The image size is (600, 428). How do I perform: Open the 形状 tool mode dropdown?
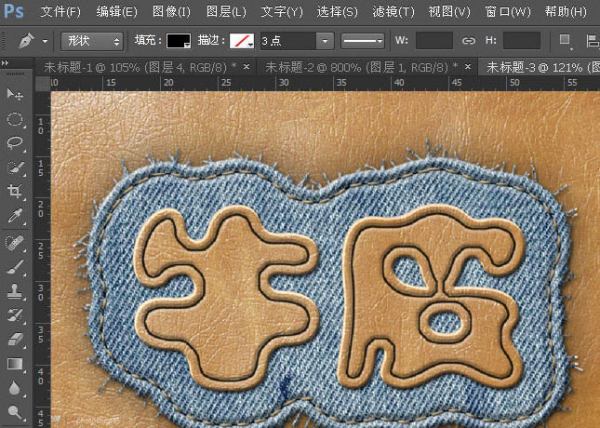click(92, 41)
